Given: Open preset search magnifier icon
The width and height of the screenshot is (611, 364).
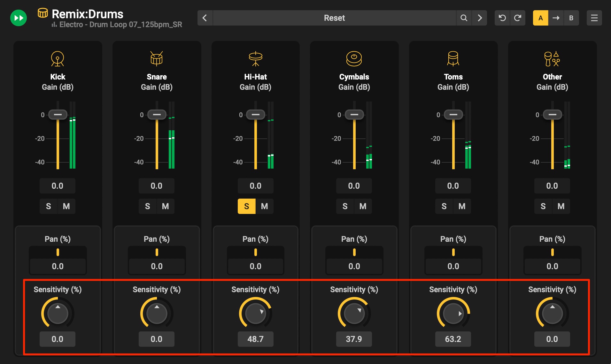Looking at the screenshot, I should [464, 18].
